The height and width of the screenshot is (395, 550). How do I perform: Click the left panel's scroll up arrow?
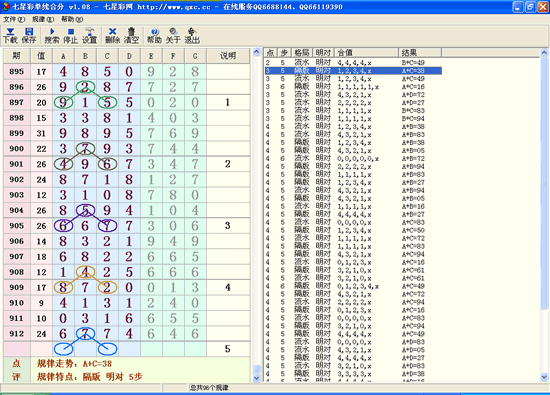point(257,52)
